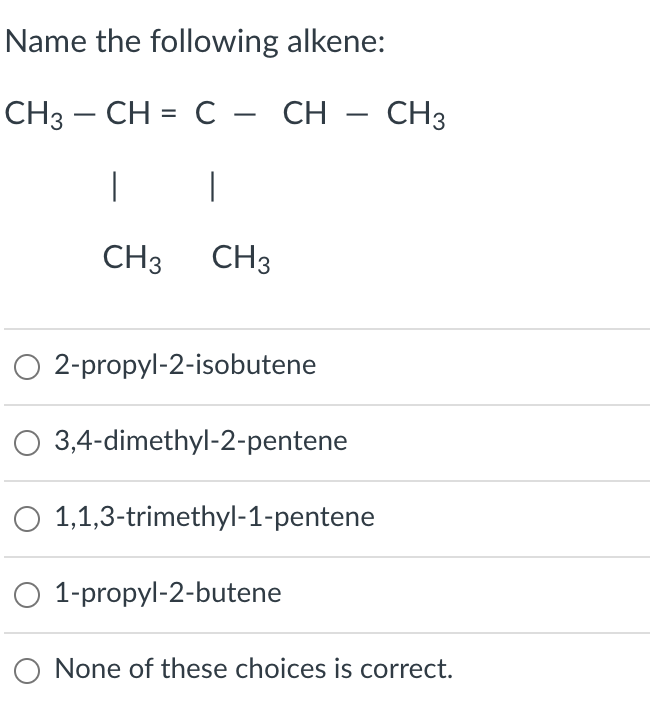650x720 pixels.
Task: Click the lone 'C' carbon after the double bond
Action: 205,113
